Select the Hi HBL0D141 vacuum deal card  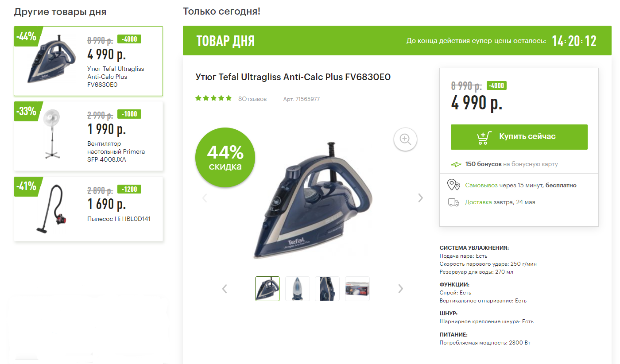tap(89, 209)
